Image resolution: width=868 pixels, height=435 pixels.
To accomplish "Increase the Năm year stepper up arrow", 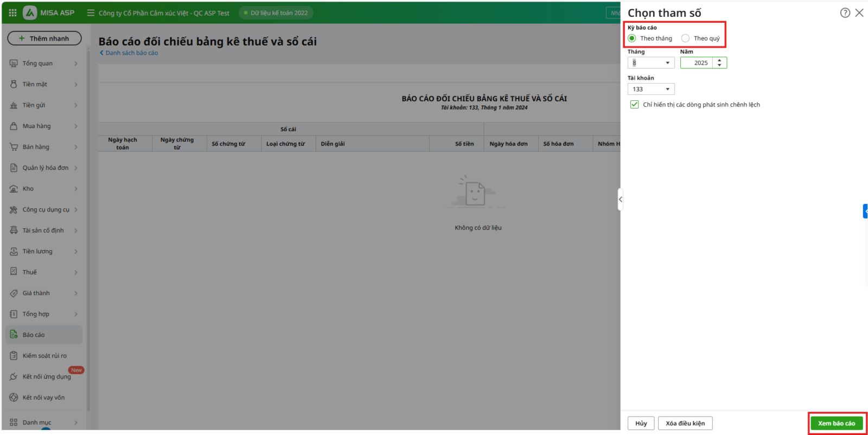I will click(719, 60).
